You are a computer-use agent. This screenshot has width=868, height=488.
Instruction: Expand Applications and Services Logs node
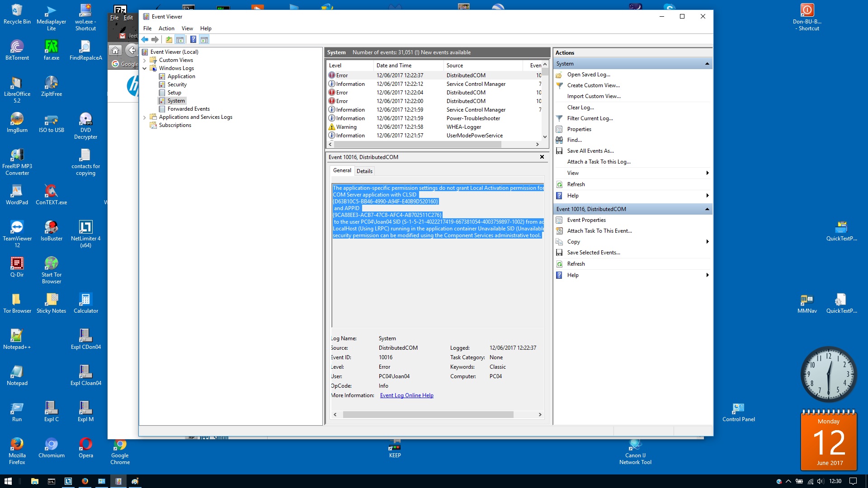click(x=145, y=117)
